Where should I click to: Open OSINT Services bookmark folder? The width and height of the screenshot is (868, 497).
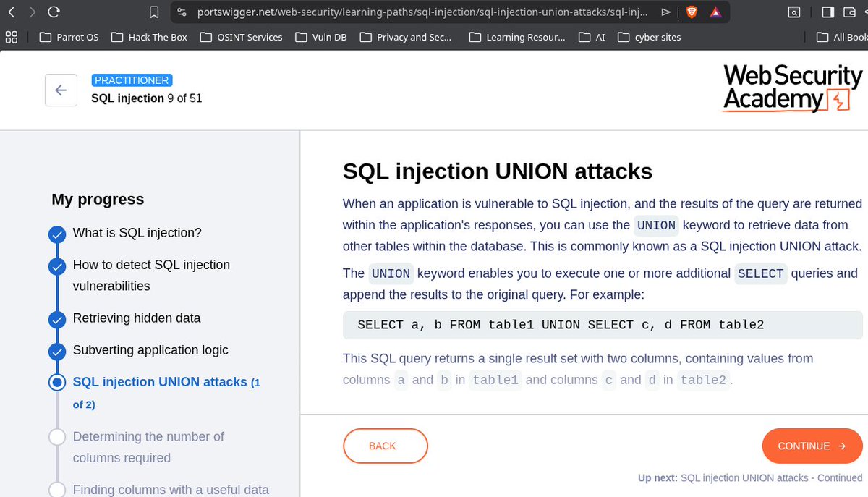coord(241,37)
